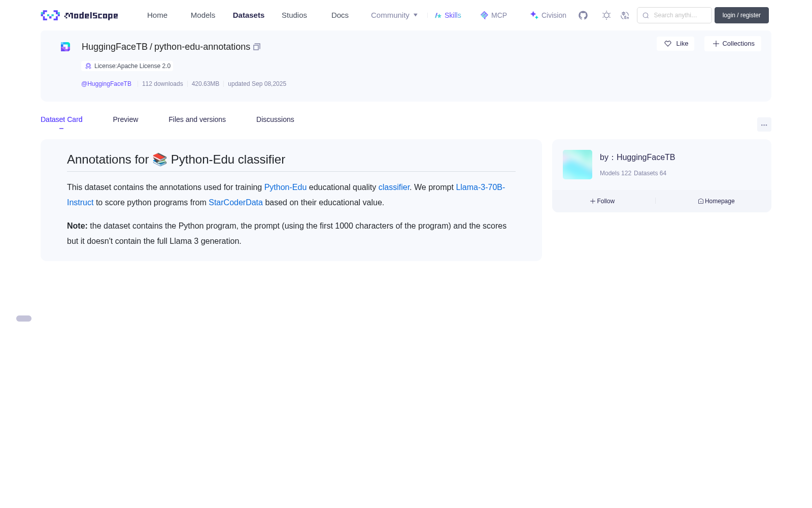812x508 pixels.
Task: Expand the Community dropdown menu
Action: [394, 15]
